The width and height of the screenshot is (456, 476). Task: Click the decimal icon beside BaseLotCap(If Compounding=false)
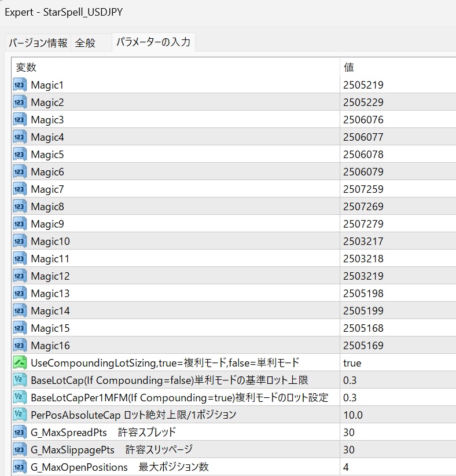coord(20,380)
